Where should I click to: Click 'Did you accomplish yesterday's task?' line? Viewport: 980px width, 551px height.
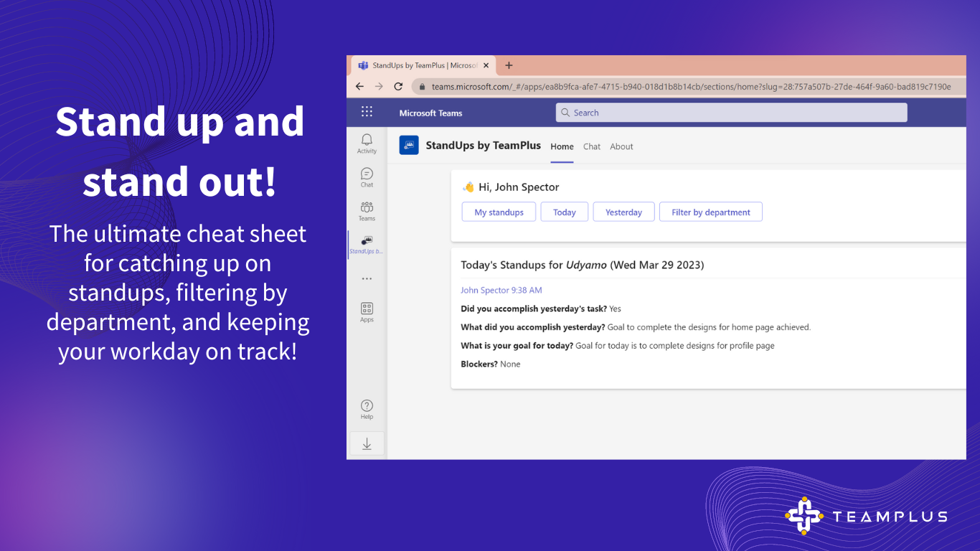coord(541,309)
